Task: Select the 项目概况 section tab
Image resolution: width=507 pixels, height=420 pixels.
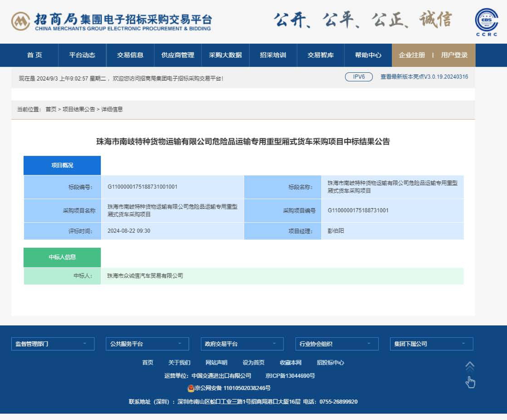Action: (x=62, y=165)
